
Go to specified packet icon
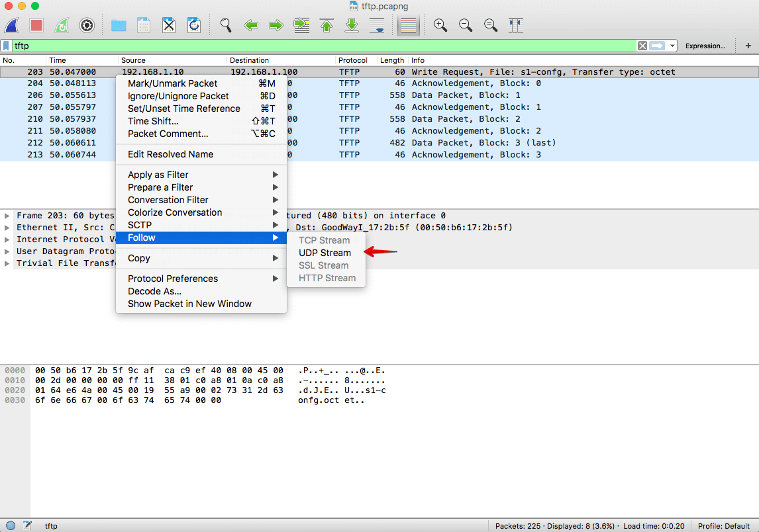point(301,25)
